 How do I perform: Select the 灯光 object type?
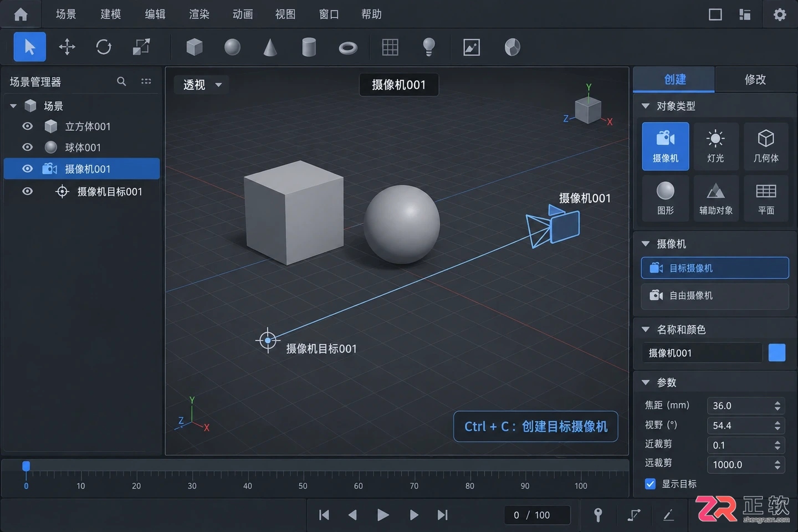[x=715, y=146]
